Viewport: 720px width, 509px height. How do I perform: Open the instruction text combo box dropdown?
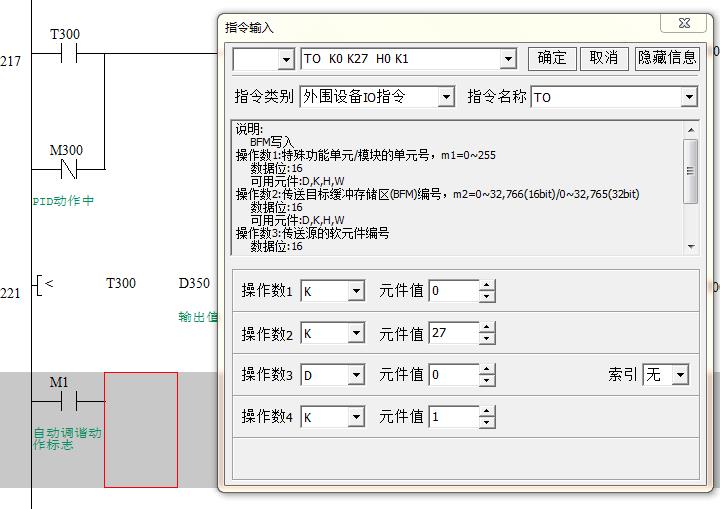coord(508,60)
